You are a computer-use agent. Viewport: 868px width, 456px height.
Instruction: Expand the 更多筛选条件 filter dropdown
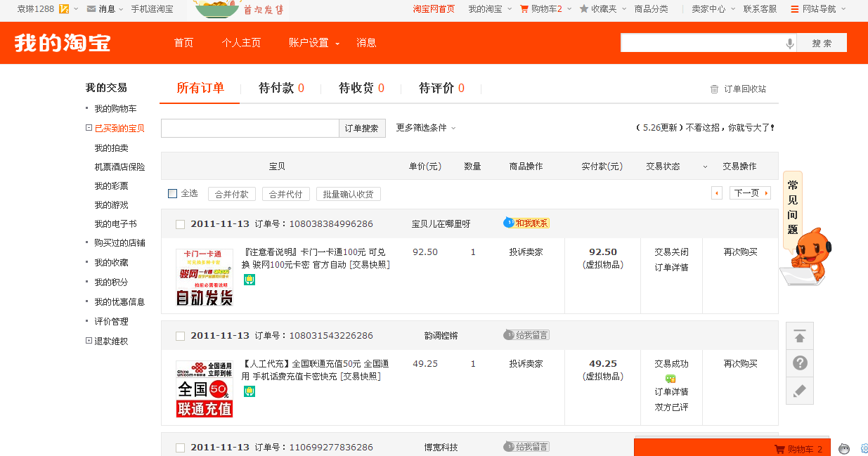(426, 128)
